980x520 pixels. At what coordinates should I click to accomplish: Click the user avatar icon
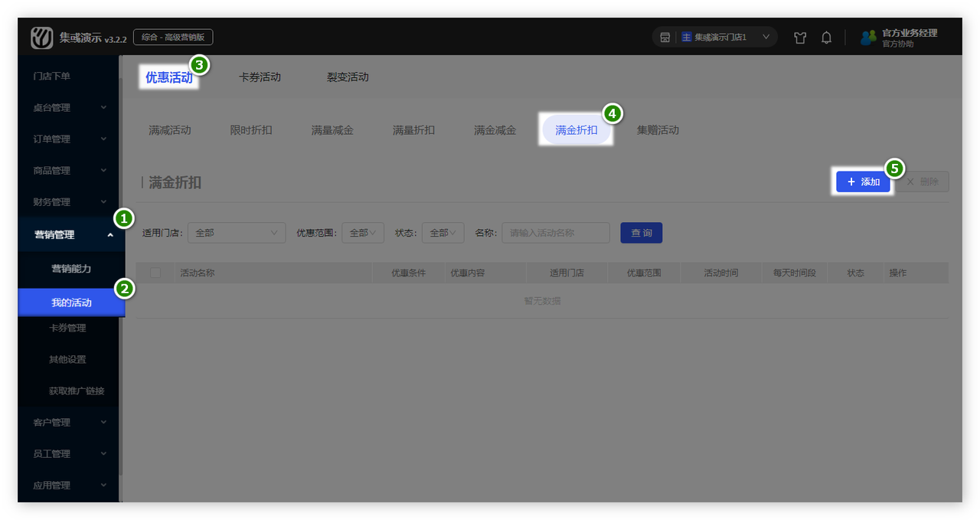868,38
